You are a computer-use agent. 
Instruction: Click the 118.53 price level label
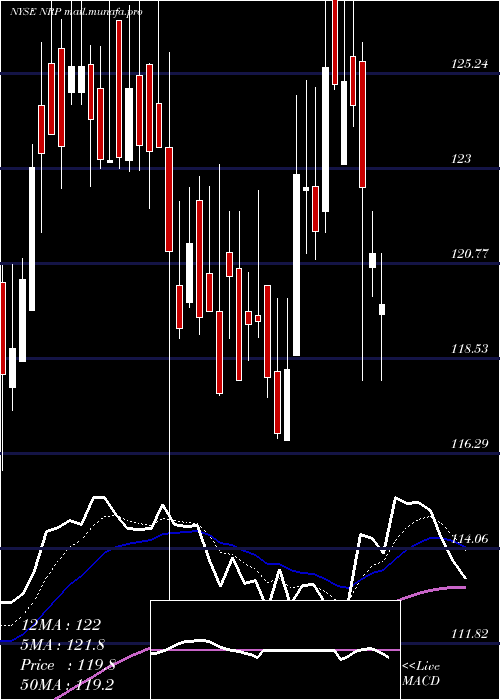[469, 349]
